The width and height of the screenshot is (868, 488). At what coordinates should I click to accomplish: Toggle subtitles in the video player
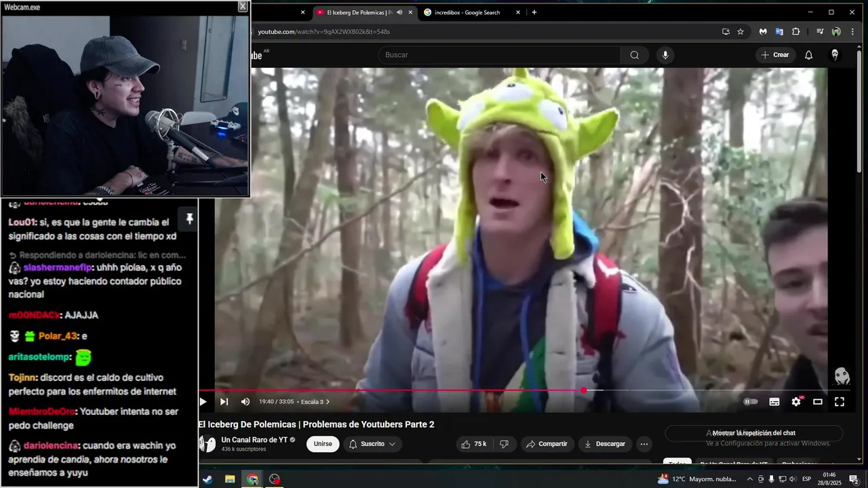pos(774,402)
